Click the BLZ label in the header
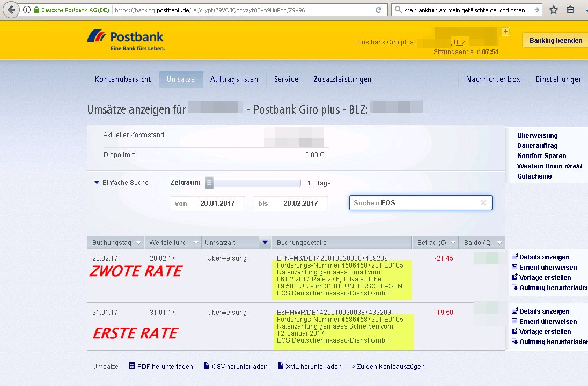Screen dimensions: 588x386 [x=460, y=42]
